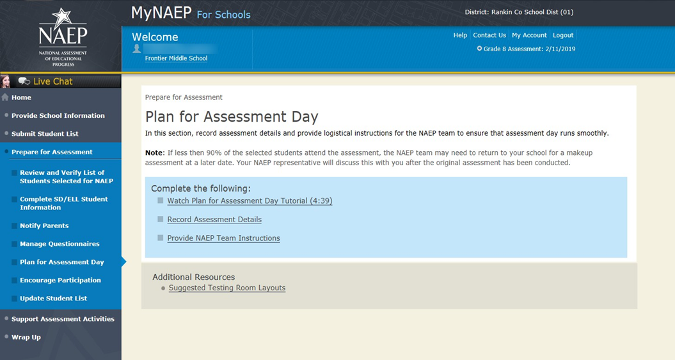Click square icon next to Notify Parents

[14, 226]
